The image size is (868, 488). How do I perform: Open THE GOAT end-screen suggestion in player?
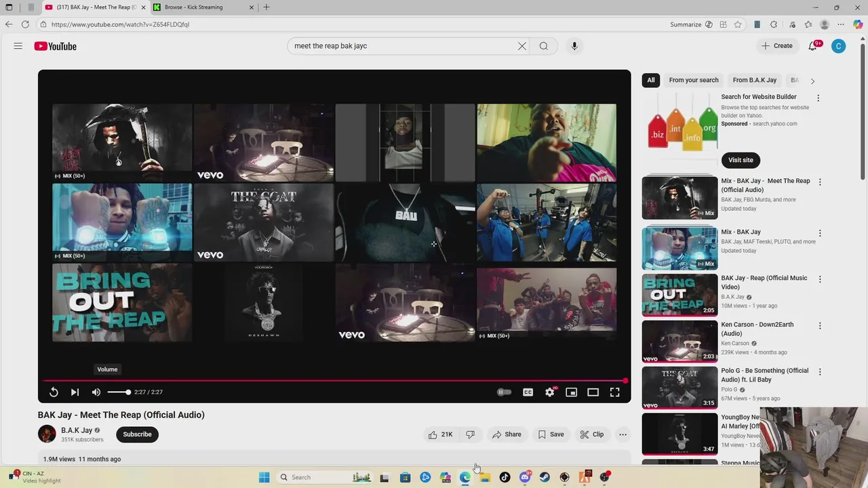264,222
